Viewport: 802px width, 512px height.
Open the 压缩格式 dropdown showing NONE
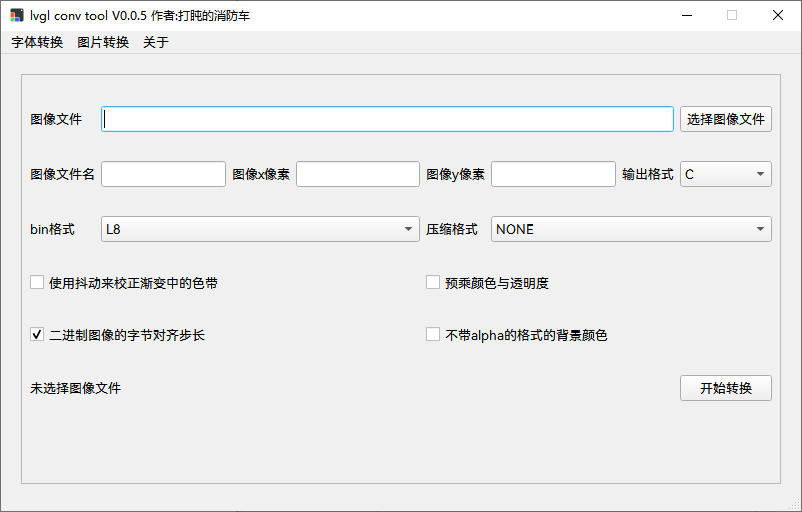(x=630, y=229)
